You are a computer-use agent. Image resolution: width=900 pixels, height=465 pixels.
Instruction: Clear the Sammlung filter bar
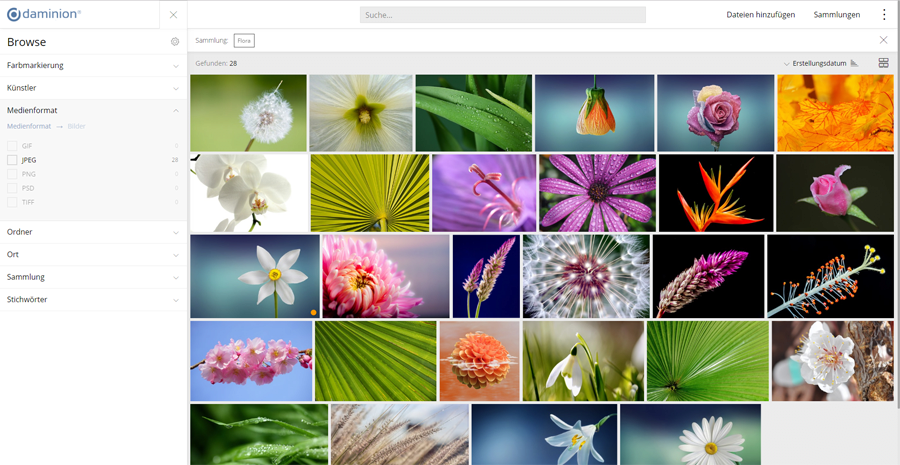click(883, 40)
